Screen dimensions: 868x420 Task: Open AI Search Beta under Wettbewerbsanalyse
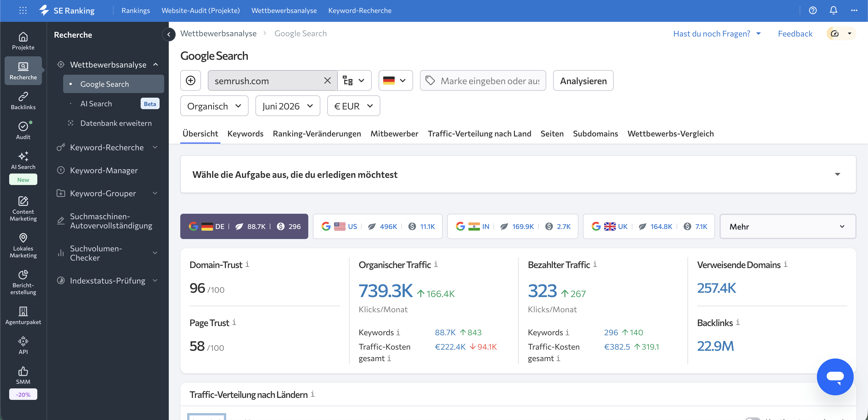pyautogui.click(x=114, y=104)
